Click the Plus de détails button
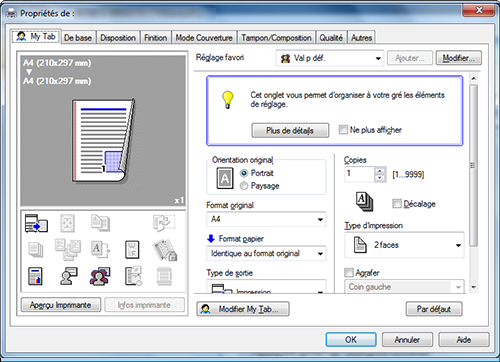This screenshot has width=500, height=362. 290,130
